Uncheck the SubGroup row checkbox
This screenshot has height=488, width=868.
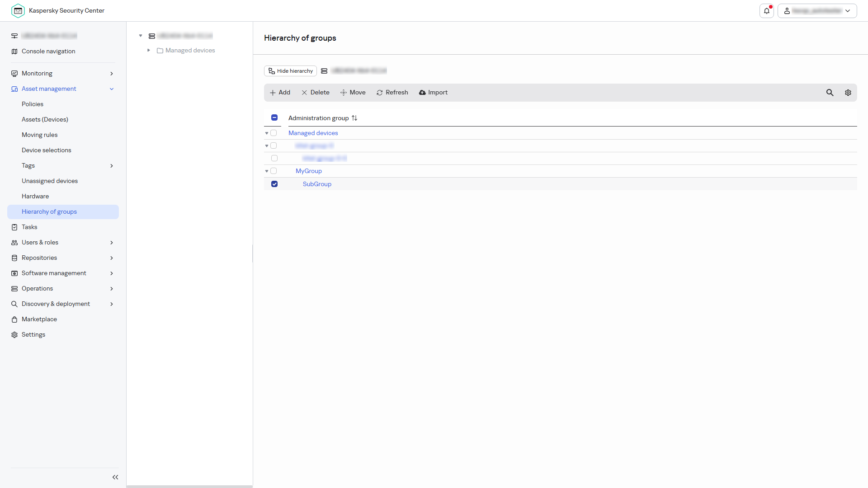click(274, 184)
